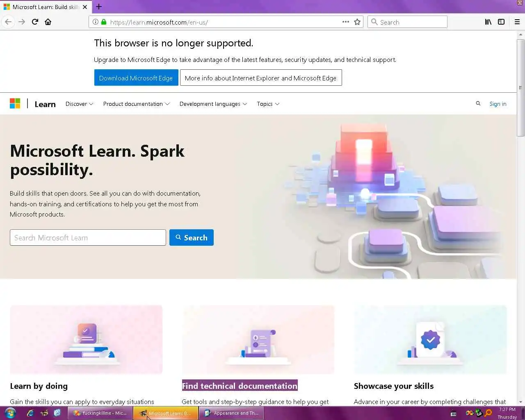
Task: Reload the page with the refresh icon
Action: pos(35,22)
